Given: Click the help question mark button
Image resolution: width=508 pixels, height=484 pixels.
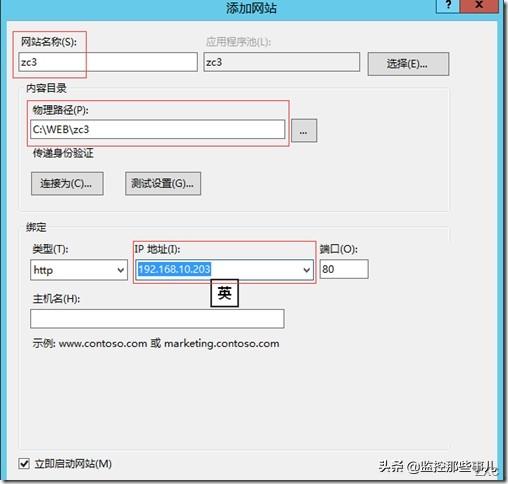Looking at the screenshot, I should point(448,6).
